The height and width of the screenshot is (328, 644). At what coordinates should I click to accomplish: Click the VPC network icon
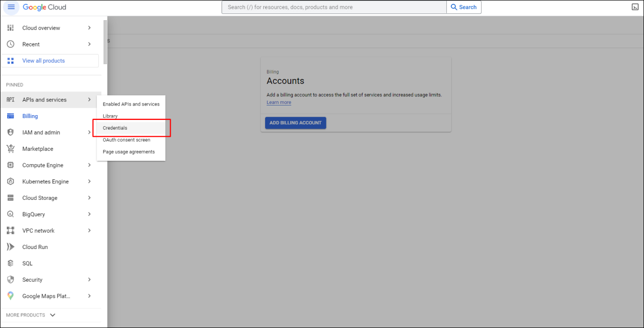click(x=11, y=231)
